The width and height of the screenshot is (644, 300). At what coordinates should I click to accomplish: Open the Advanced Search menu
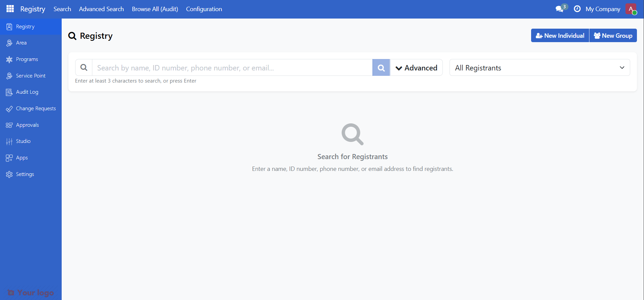click(101, 9)
